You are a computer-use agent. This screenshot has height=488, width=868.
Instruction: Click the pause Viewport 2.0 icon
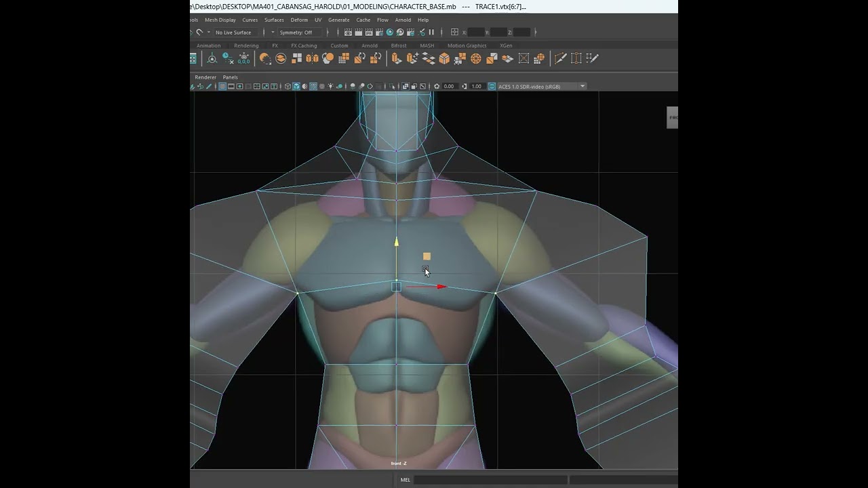point(431,33)
